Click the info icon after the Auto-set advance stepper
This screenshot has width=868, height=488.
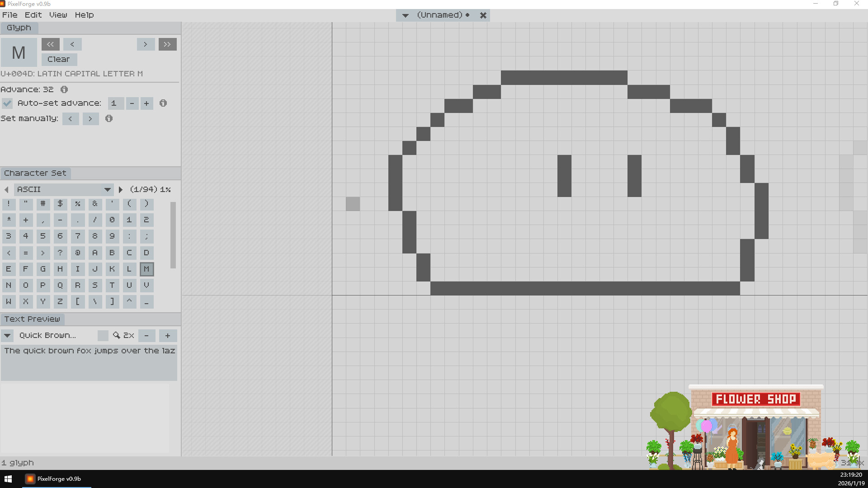pos(163,103)
